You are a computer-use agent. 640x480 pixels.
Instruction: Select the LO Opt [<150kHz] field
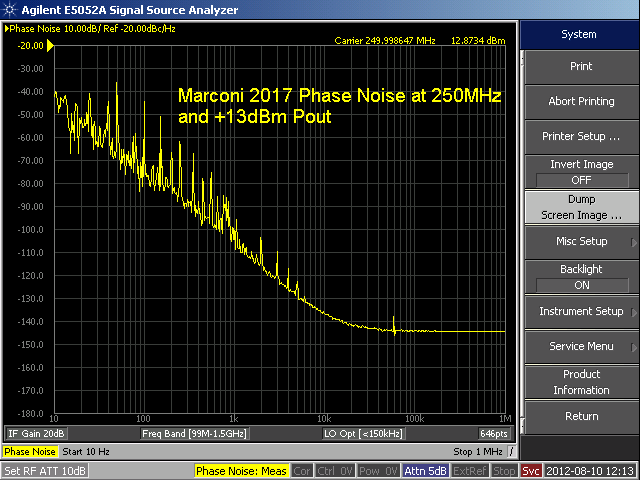pyautogui.click(x=363, y=433)
